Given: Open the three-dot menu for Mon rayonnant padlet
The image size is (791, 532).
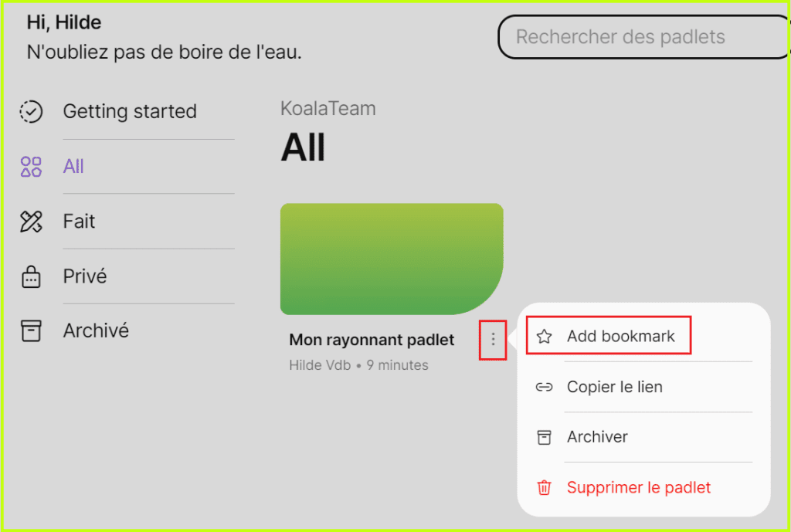Looking at the screenshot, I should [493, 340].
